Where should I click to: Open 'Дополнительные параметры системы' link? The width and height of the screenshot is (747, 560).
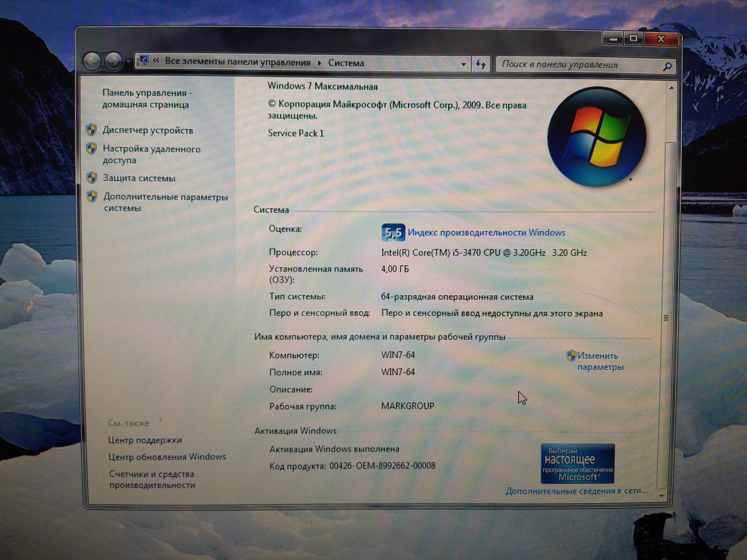pyautogui.click(x=165, y=202)
